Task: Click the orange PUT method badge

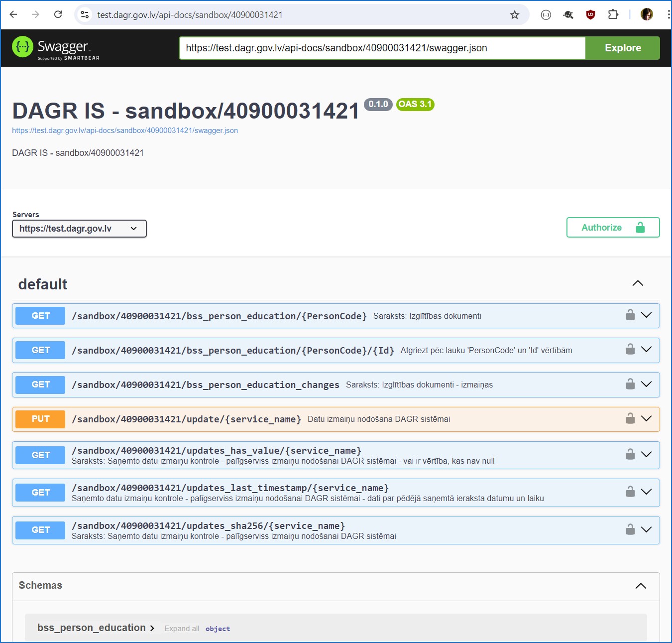Action: [x=40, y=419]
